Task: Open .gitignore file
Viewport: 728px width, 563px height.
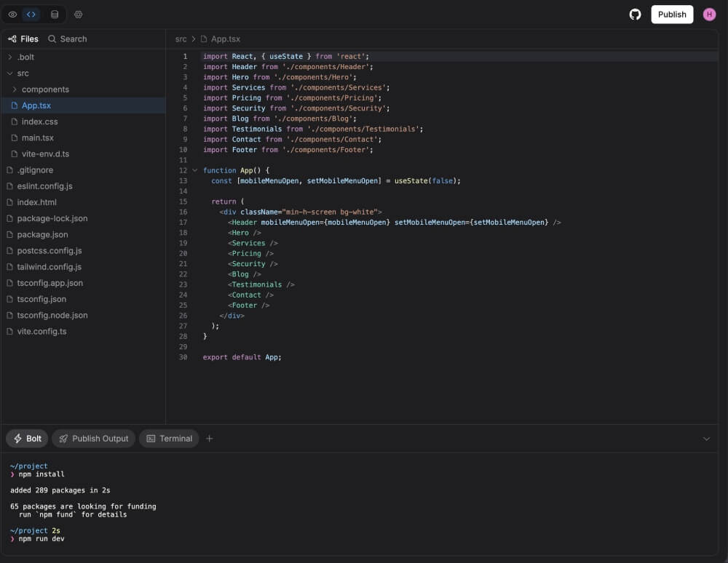Action: 84,170
